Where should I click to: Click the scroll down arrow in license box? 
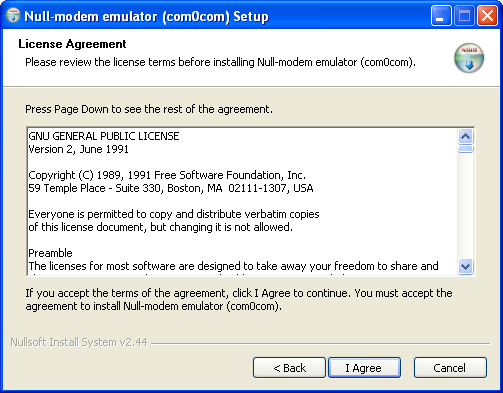click(x=465, y=266)
